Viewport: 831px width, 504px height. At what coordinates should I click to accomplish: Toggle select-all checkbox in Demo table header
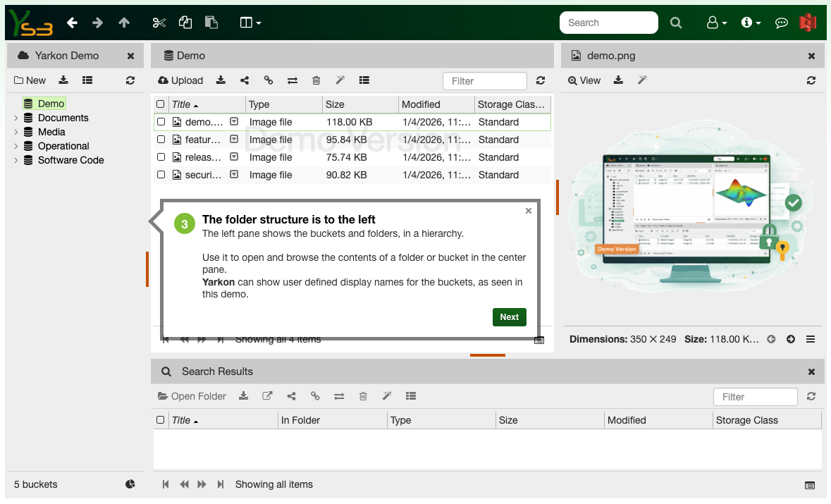tap(161, 104)
